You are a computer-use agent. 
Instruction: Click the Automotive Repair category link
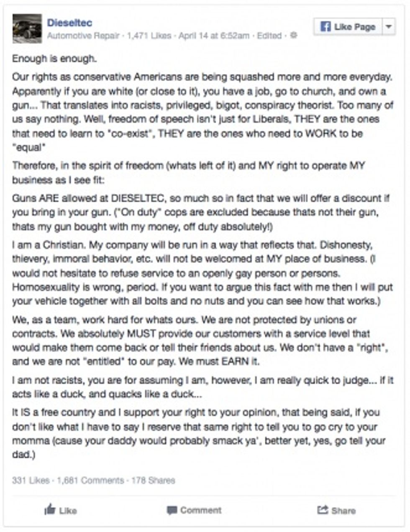point(83,36)
